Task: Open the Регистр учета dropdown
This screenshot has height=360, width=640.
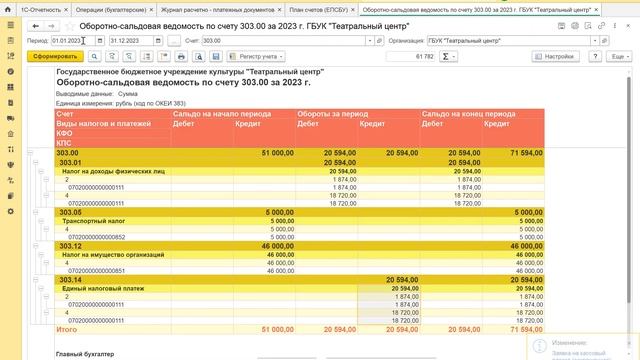Action: (x=256, y=57)
